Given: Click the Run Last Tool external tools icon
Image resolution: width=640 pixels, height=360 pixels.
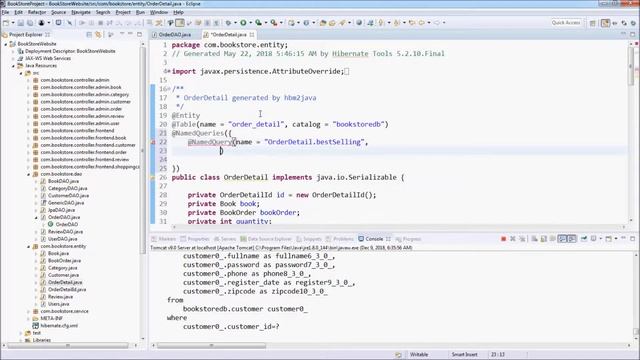Looking at the screenshot, I should (x=274, y=23).
